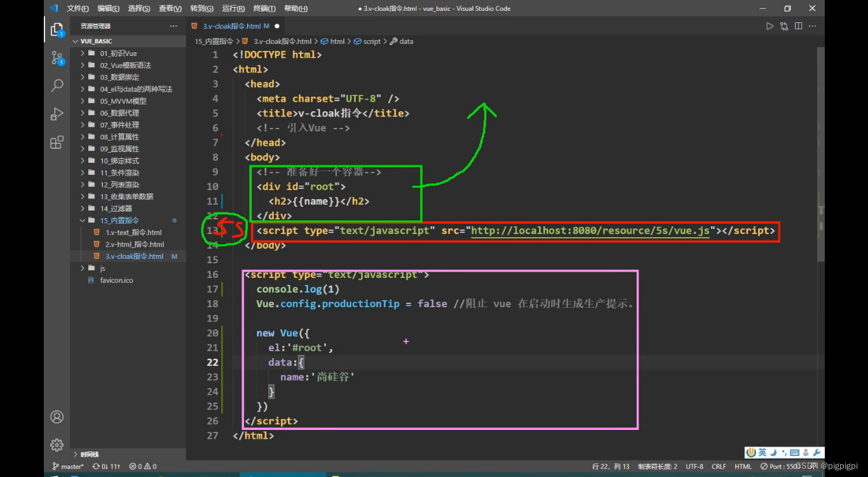Click the Open Changes compare icon
The height and width of the screenshot is (477, 868).
pyautogui.click(x=784, y=26)
